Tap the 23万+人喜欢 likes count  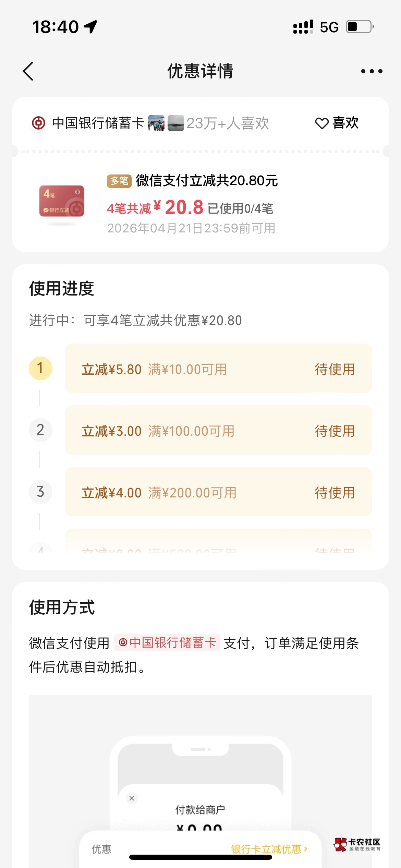tap(228, 123)
